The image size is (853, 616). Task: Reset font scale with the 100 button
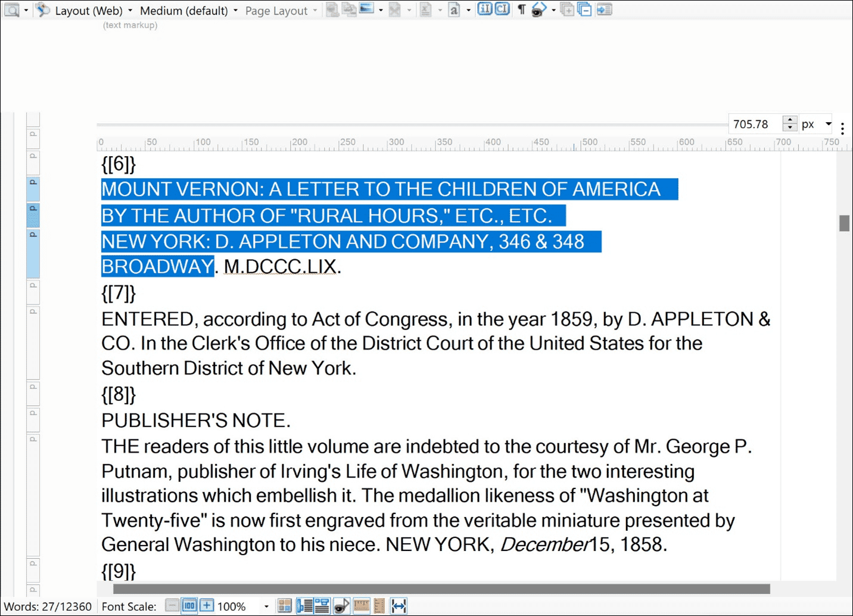tap(189, 606)
